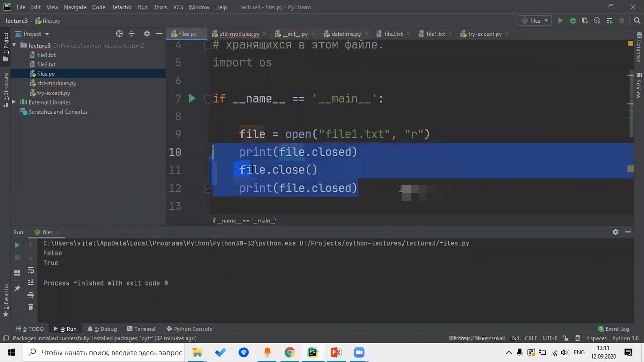The height and width of the screenshot is (362, 644).
Task: Restore layout icon in Run panel
Action: pos(17,273)
